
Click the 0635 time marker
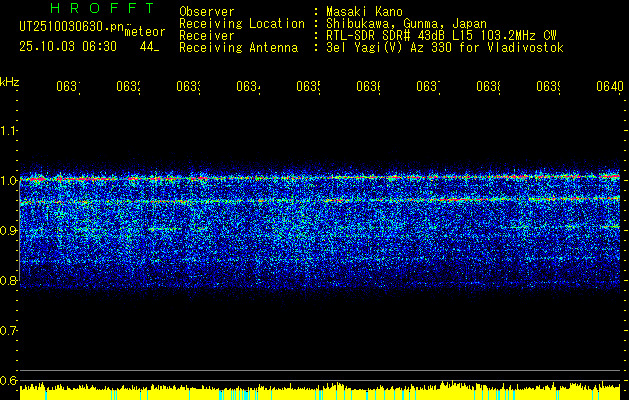308,87
